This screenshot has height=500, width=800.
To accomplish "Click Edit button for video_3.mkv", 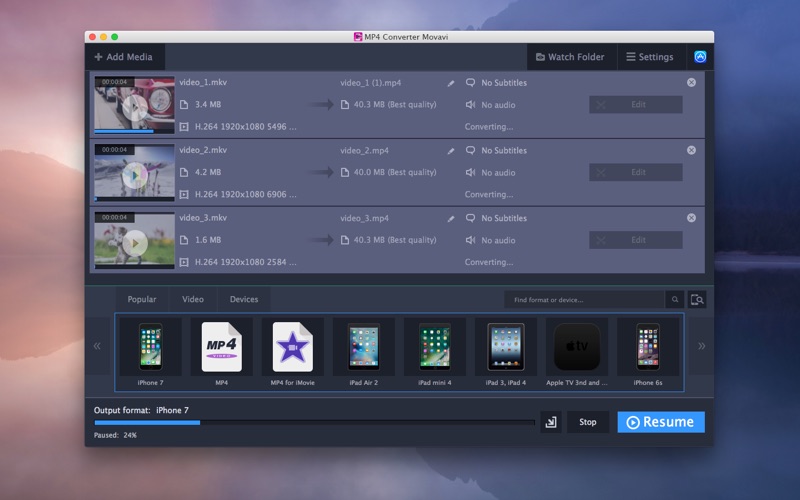I will [636, 240].
